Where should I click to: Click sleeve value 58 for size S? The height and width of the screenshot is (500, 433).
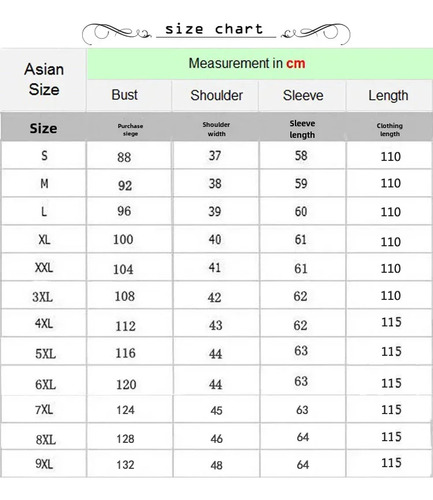[301, 155]
